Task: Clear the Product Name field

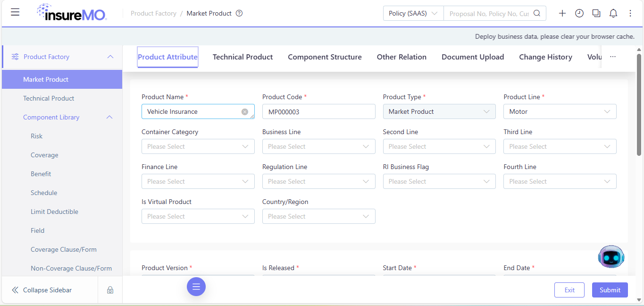Action: point(245,112)
